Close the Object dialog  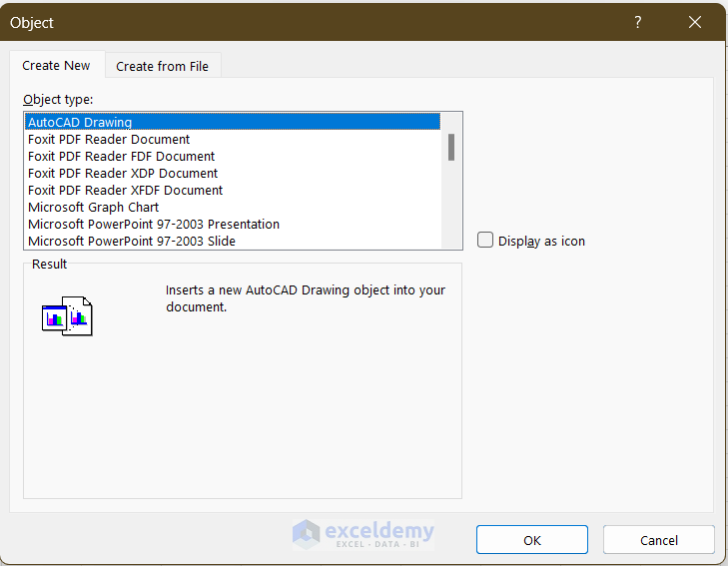[695, 22]
